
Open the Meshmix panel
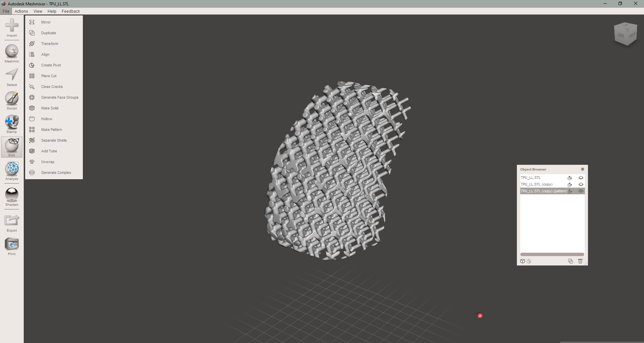(x=12, y=53)
